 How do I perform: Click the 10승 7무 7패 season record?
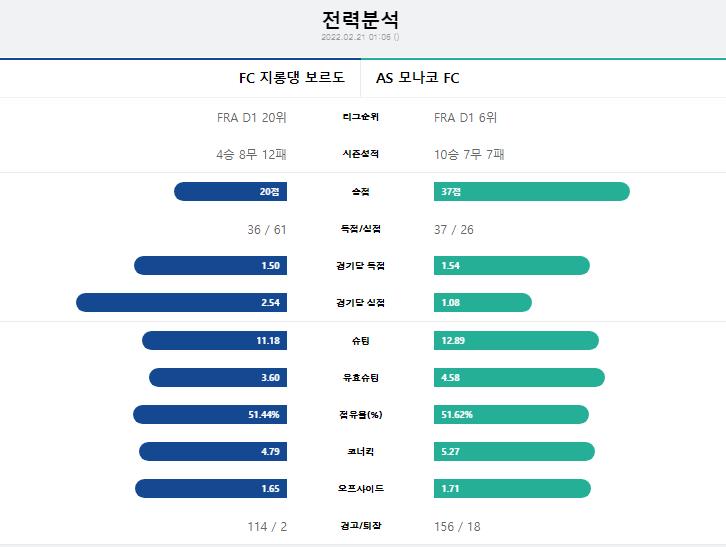tap(469, 154)
